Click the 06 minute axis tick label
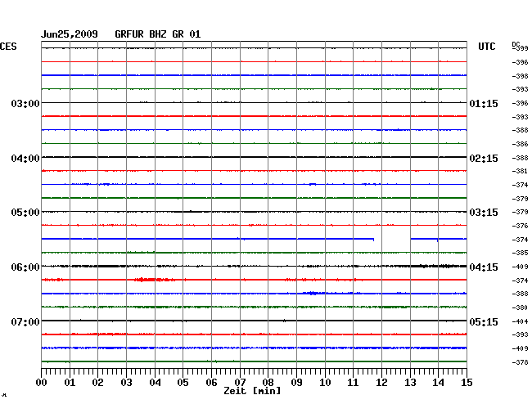The height and width of the screenshot is (404, 532). click(x=211, y=383)
